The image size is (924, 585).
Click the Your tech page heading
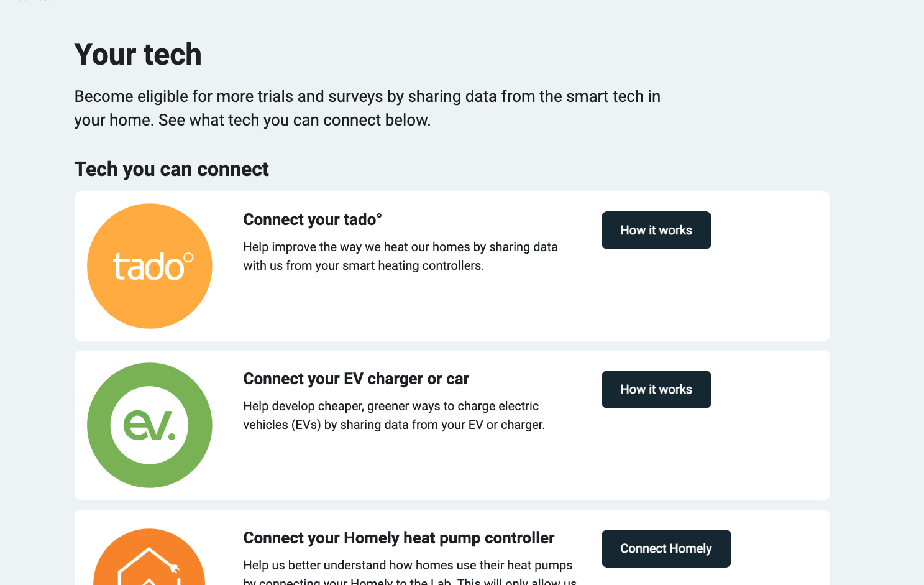coord(138,54)
